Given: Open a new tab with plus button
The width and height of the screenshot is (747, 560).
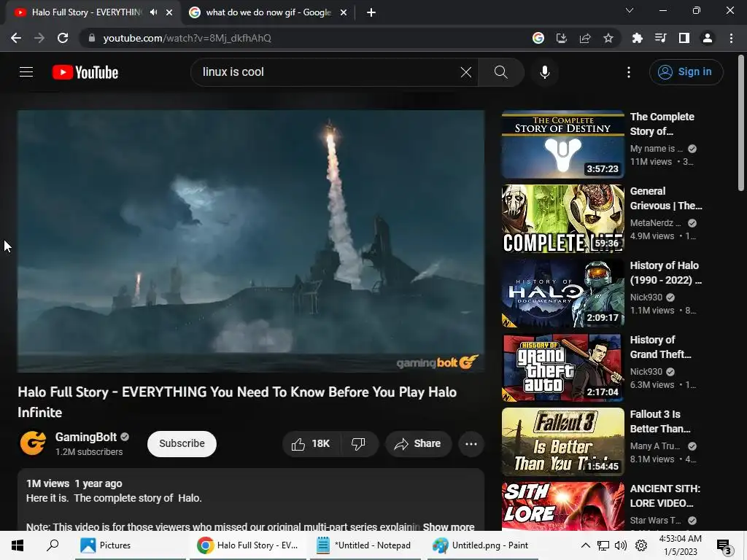Looking at the screenshot, I should pyautogui.click(x=371, y=12).
